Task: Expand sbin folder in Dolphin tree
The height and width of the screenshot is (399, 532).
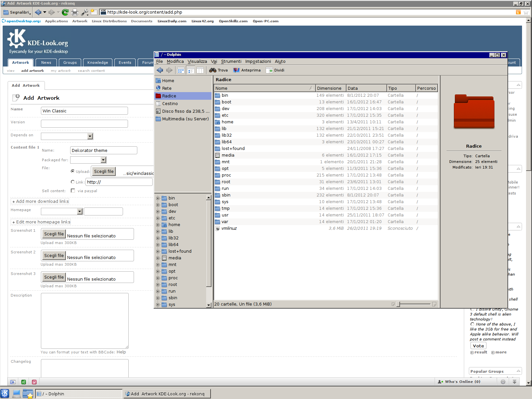Action: [158, 298]
